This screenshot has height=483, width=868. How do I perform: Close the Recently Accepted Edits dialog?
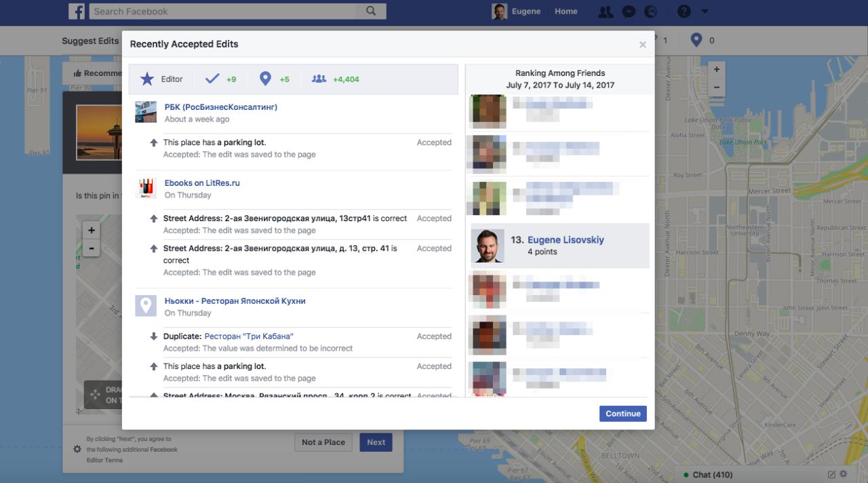tap(643, 45)
